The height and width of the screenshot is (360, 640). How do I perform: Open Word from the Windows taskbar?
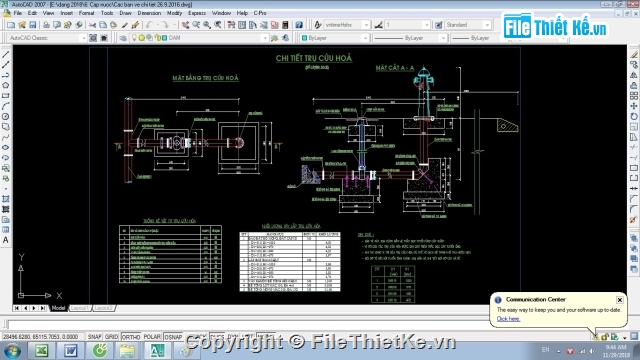click(70, 351)
